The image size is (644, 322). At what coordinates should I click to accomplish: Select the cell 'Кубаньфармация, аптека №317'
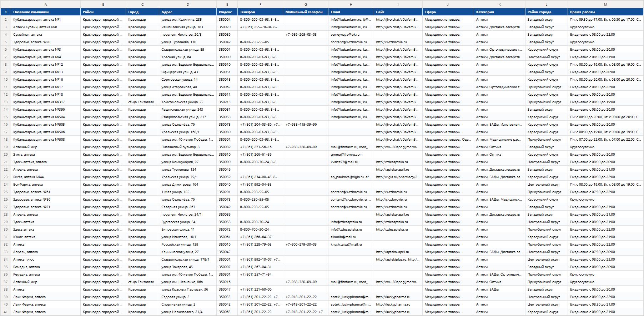[x=46, y=102]
